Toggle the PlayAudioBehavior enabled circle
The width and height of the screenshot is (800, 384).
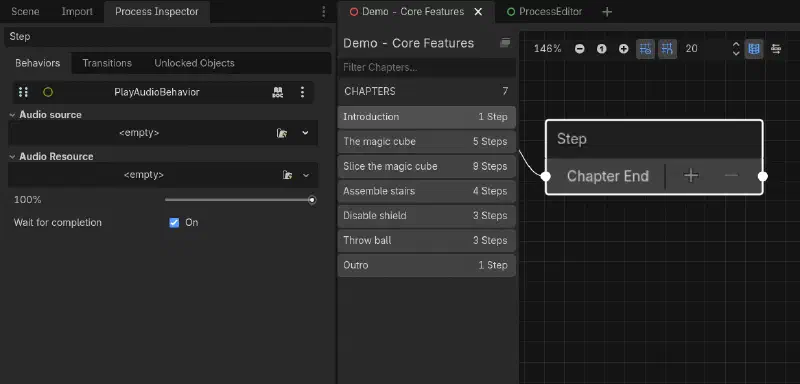pos(48,92)
